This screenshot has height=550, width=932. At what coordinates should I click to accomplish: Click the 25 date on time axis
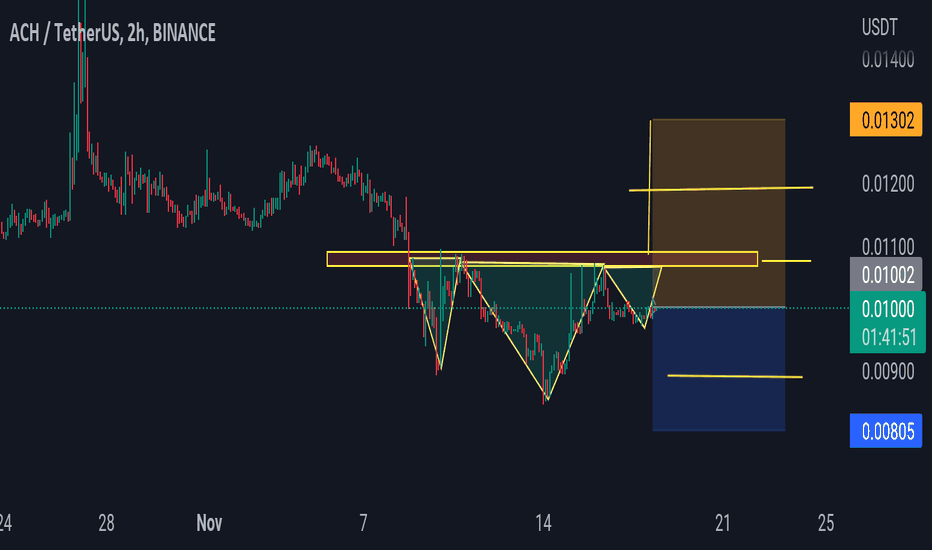pyautogui.click(x=826, y=523)
